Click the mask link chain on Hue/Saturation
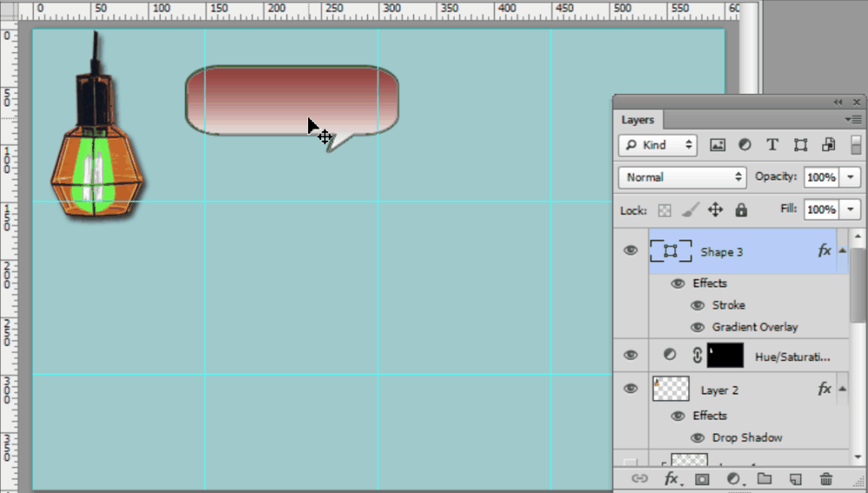Image resolution: width=868 pixels, height=493 pixels. tap(697, 355)
